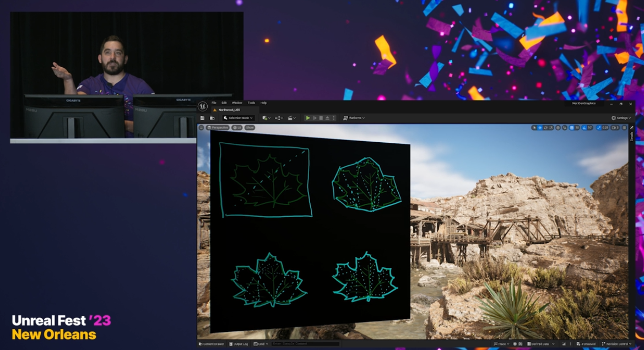Screen dimensions: 644x350
Task: Adjust the camera speed control
Action: 615,128
